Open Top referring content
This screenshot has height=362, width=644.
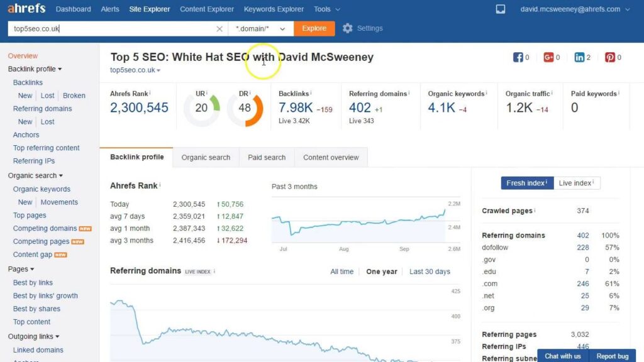(x=46, y=148)
